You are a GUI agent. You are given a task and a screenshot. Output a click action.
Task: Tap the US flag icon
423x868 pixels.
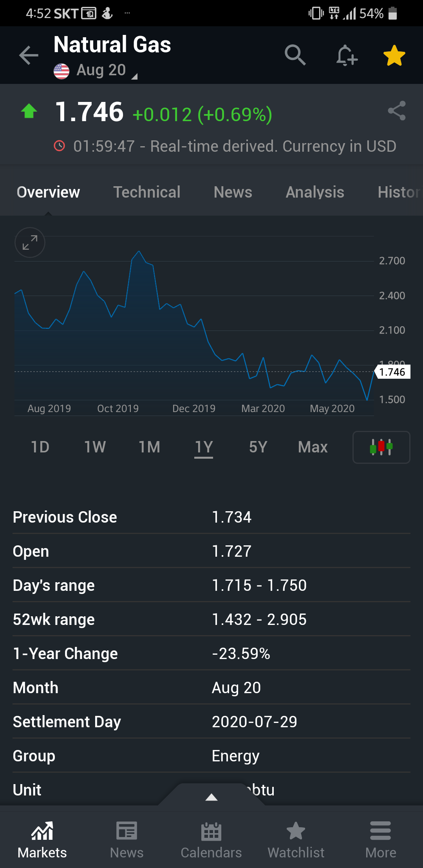[61, 71]
